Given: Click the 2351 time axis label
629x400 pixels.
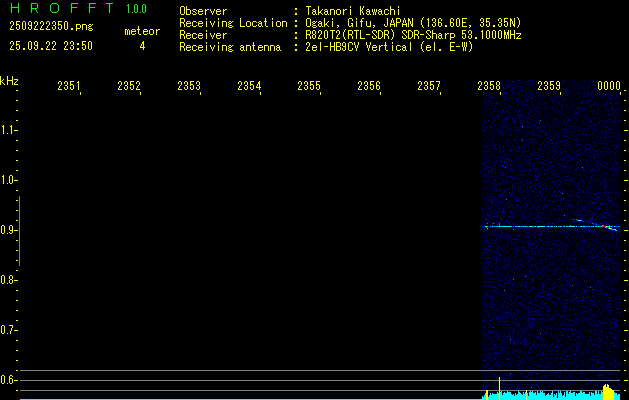Looking at the screenshot, I should [69, 86].
